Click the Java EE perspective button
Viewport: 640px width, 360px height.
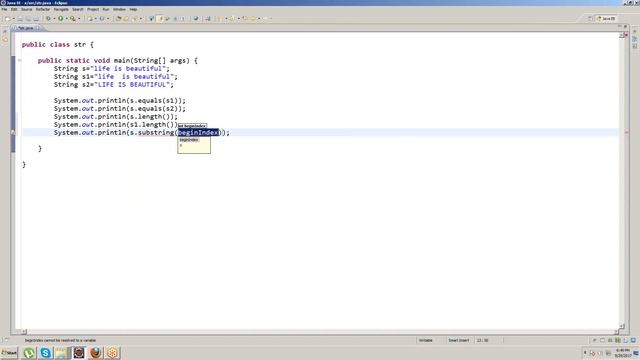click(x=606, y=18)
